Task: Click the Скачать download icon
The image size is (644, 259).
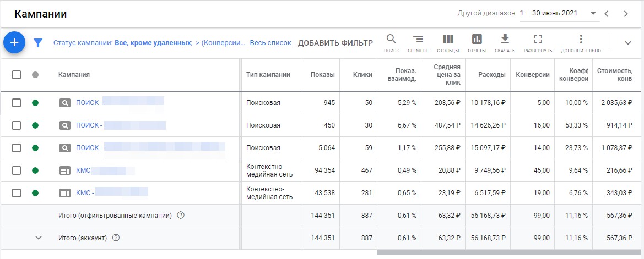Action: pyautogui.click(x=505, y=40)
